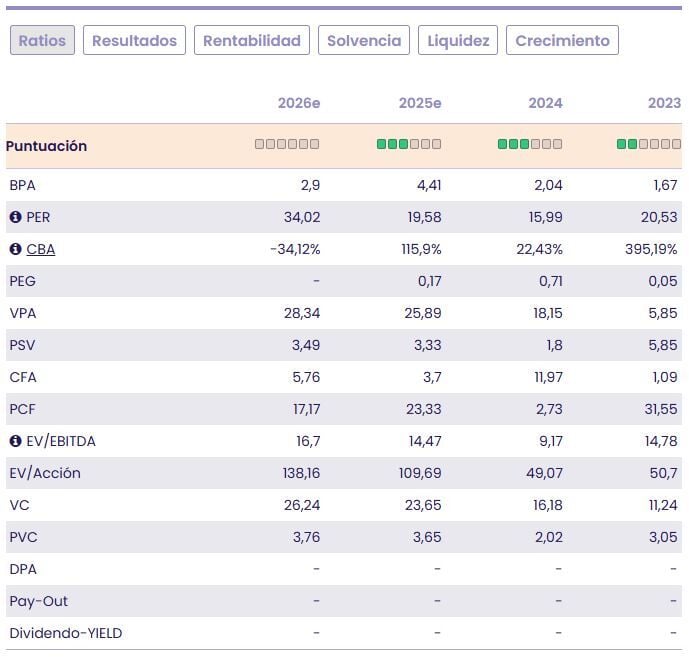Open the underlined CBA link
Image resolution: width=689 pixels, height=657 pixels.
(41, 249)
